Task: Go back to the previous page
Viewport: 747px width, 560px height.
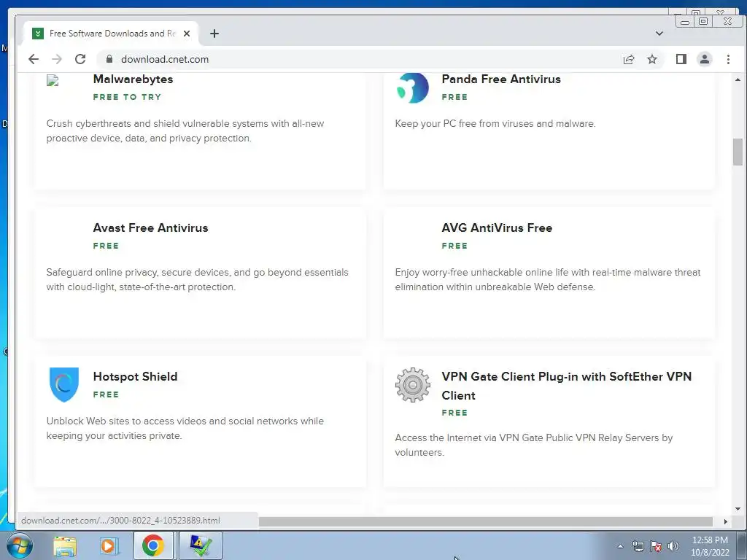Action: pos(34,59)
